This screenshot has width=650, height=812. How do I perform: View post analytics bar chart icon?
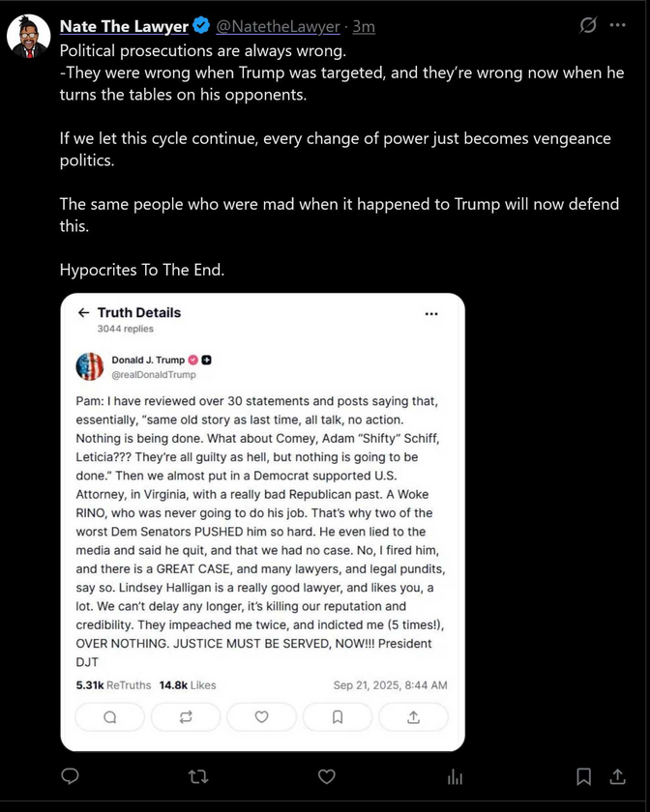(455, 776)
